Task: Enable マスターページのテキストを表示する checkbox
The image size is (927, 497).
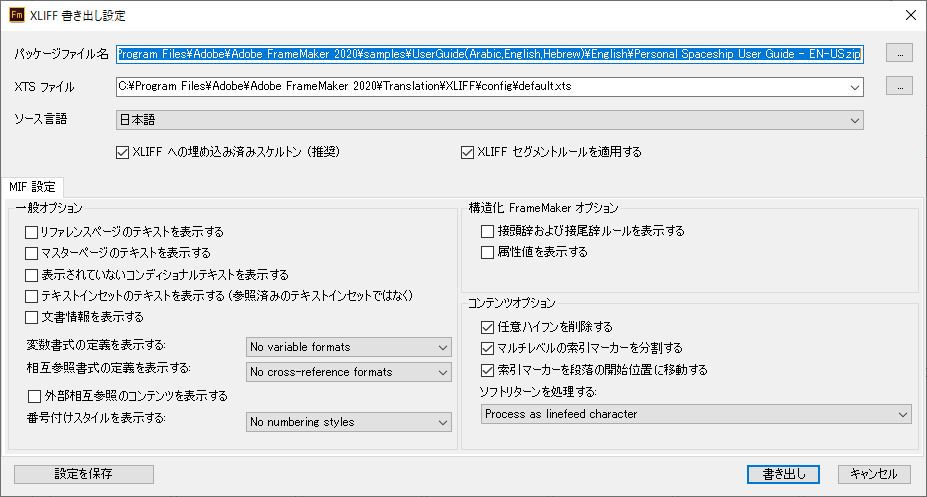Action: coord(31,254)
